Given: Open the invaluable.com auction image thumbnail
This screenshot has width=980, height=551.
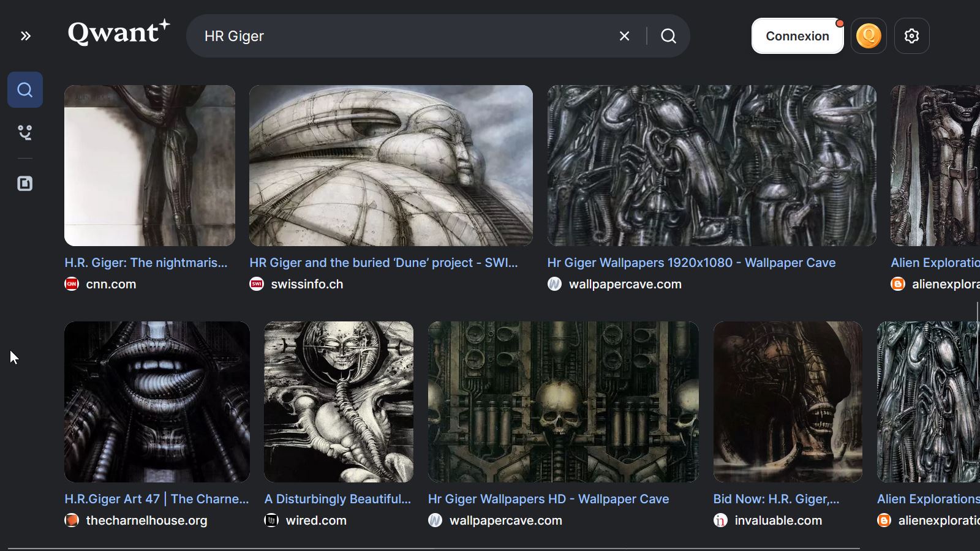Looking at the screenshot, I should click(x=788, y=402).
